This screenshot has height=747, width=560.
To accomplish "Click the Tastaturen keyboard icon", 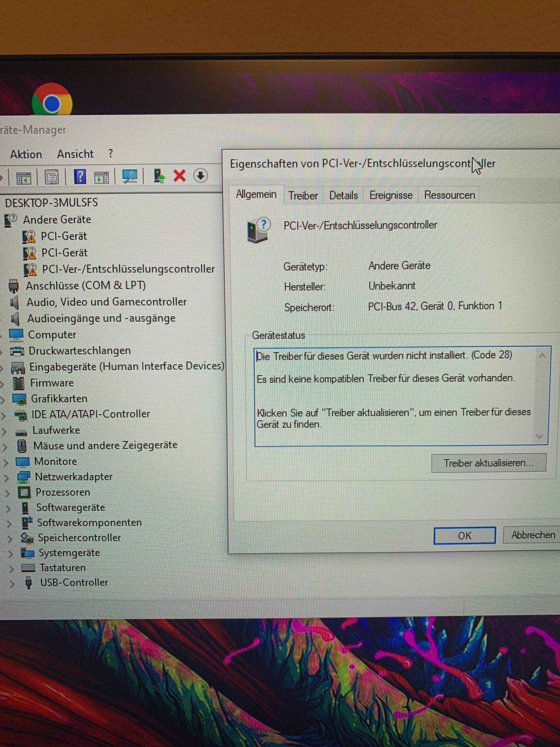I will (28, 568).
